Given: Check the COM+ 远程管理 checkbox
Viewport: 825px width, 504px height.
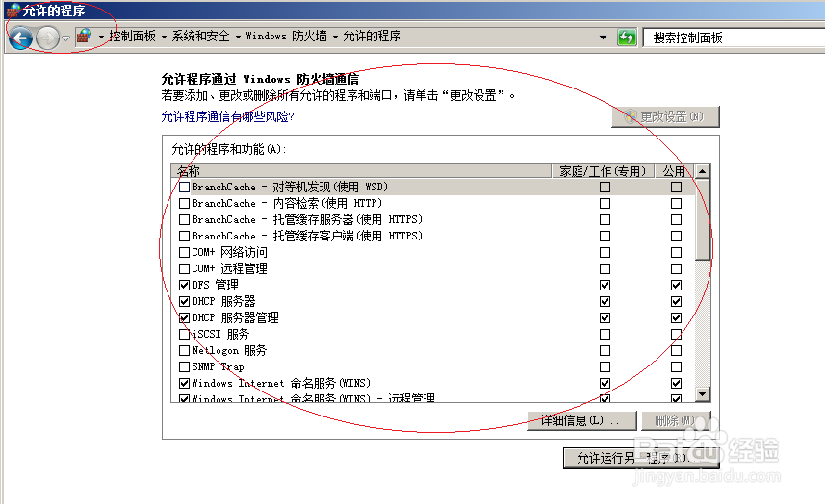Looking at the screenshot, I should click(184, 268).
